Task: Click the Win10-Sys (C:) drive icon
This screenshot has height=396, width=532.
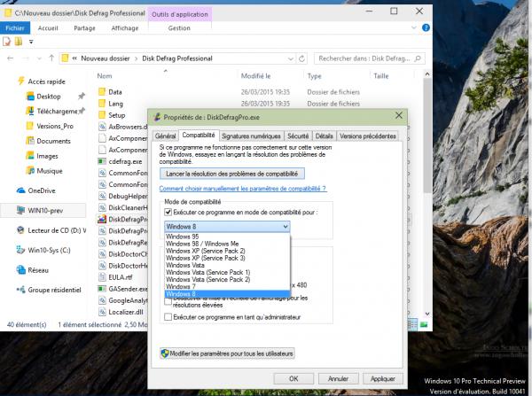Action: (20, 250)
